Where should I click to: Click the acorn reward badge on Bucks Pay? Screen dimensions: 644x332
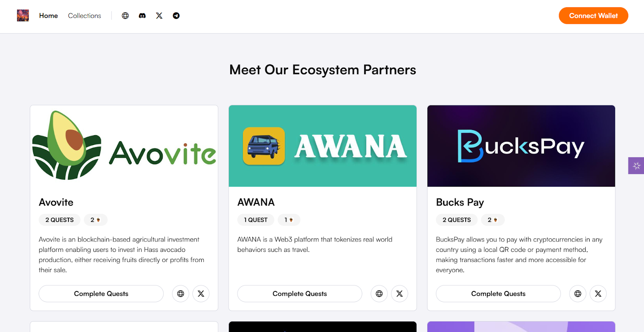click(x=493, y=220)
